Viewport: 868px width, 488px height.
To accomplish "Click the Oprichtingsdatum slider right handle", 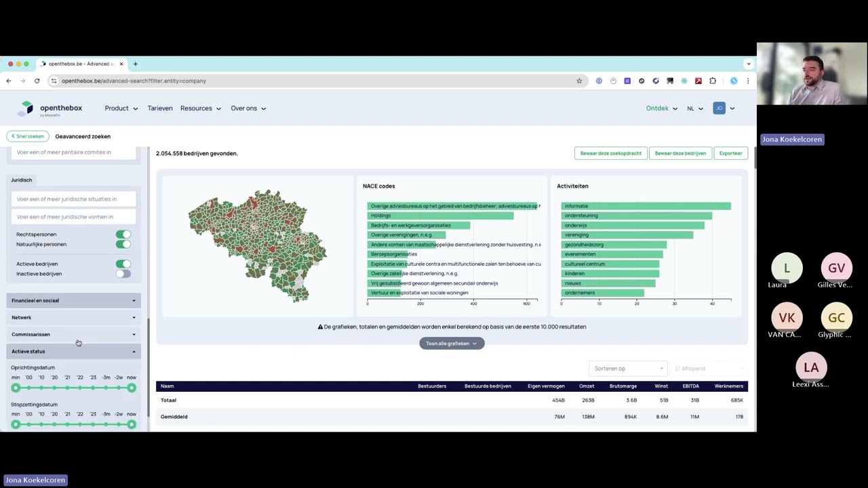I will (x=132, y=388).
